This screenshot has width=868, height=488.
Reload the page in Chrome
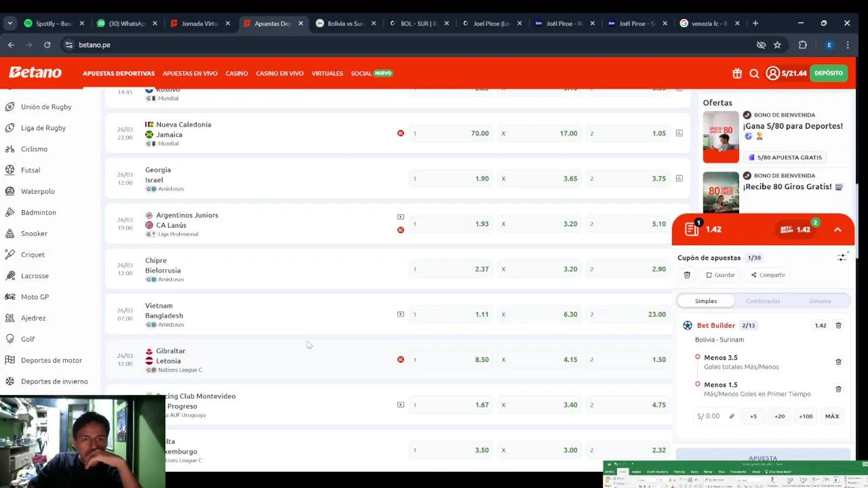(x=47, y=45)
